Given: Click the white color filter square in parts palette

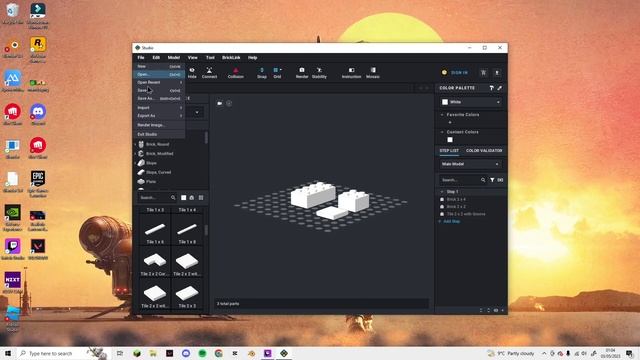Looking at the screenshot, I should [184, 198].
